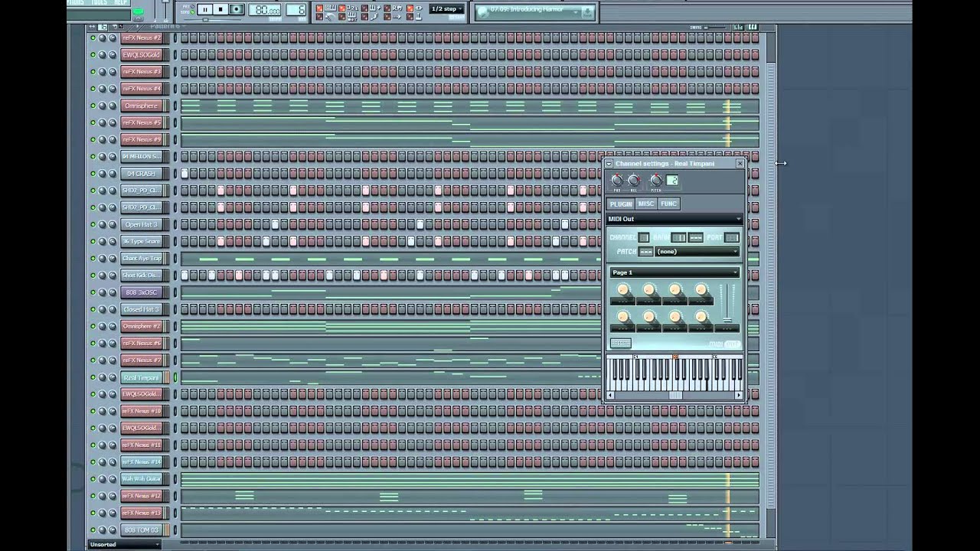Click the pattern number display showing 6

296,10
